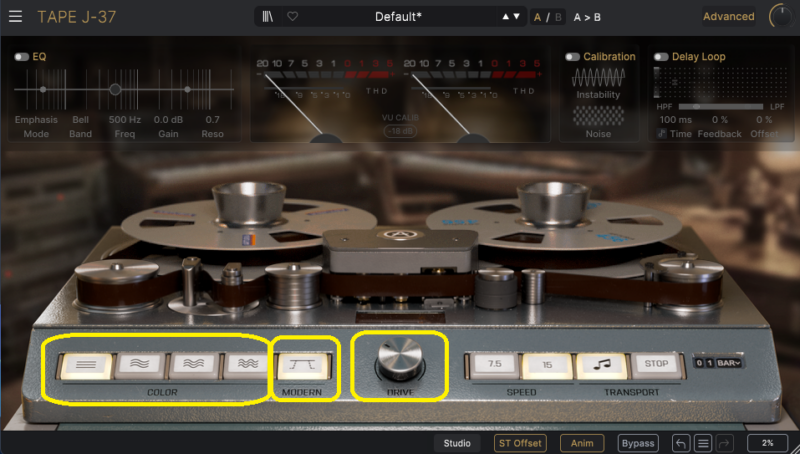
Task: Click the delay Time sync note selector
Action: coord(663,133)
